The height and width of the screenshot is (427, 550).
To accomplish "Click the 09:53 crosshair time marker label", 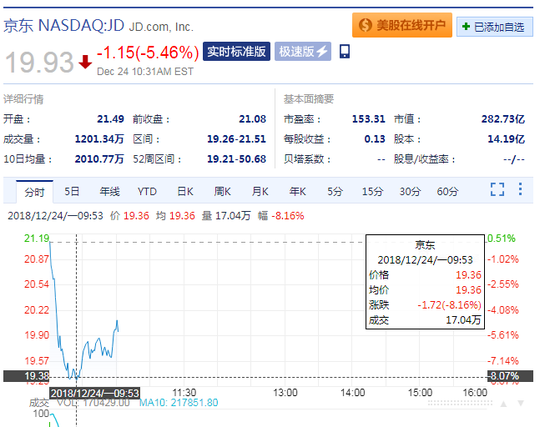I will (x=95, y=393).
